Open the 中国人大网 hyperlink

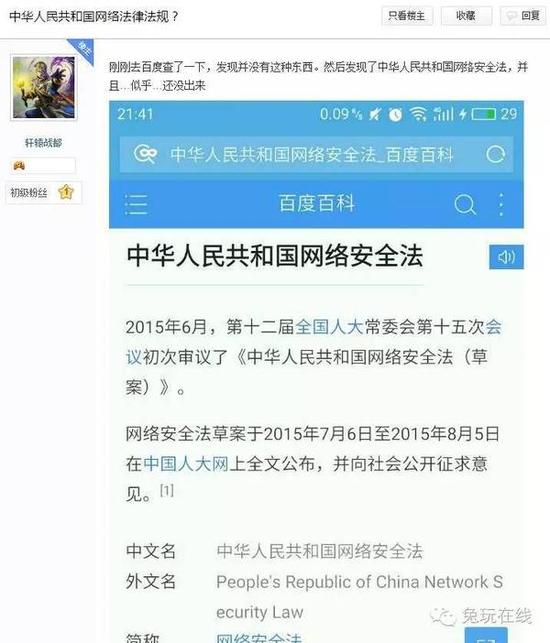186,464
